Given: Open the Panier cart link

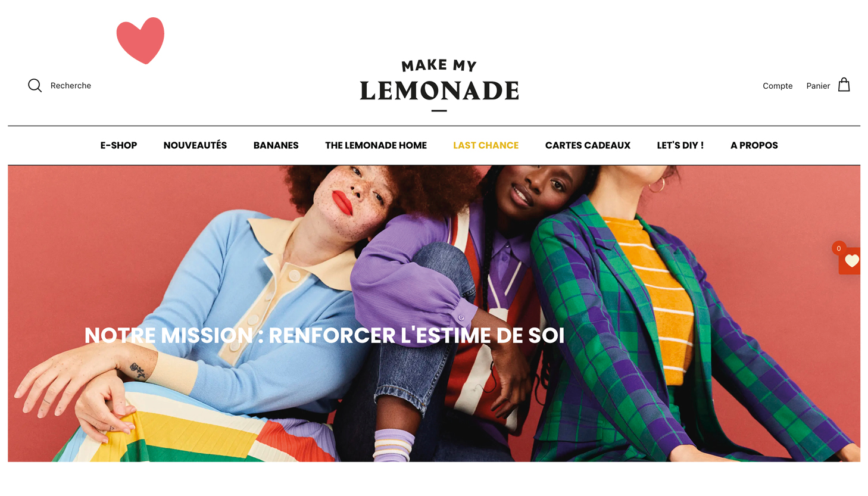Looking at the screenshot, I should tap(818, 86).
